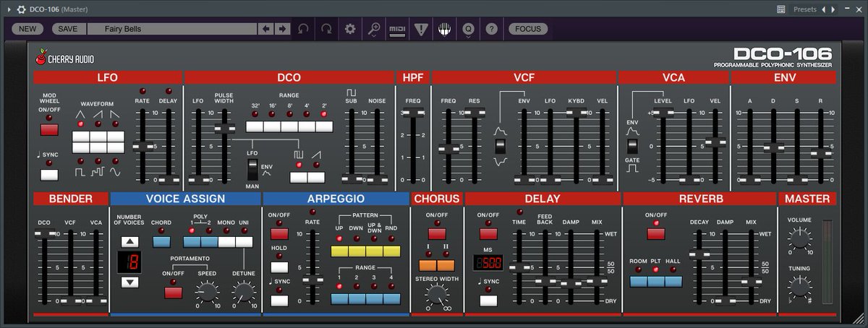Viewport: 868px width, 328px height.
Task: Go to next preset in Presets selector
Action: [833, 9]
